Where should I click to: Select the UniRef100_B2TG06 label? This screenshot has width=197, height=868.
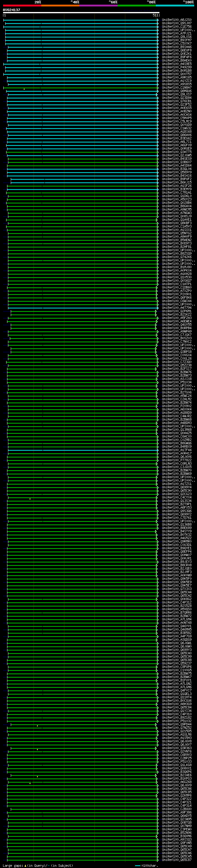click(176, 393)
